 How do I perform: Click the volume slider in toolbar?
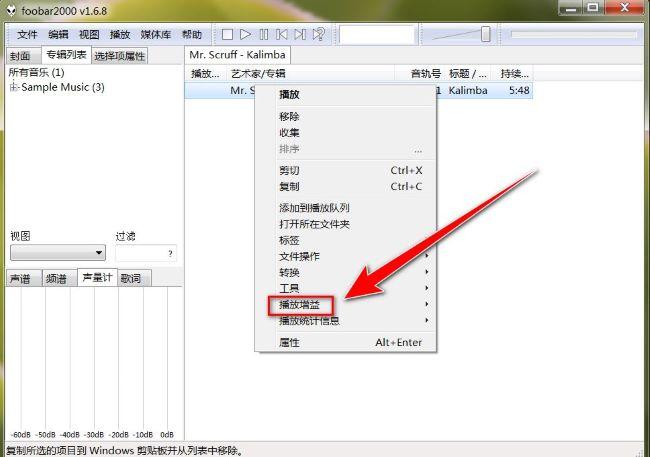tap(464, 35)
